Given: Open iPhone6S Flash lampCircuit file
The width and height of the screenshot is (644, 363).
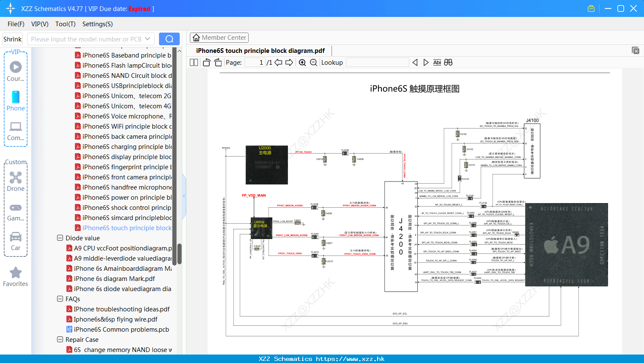Looking at the screenshot, I should click(123, 66).
